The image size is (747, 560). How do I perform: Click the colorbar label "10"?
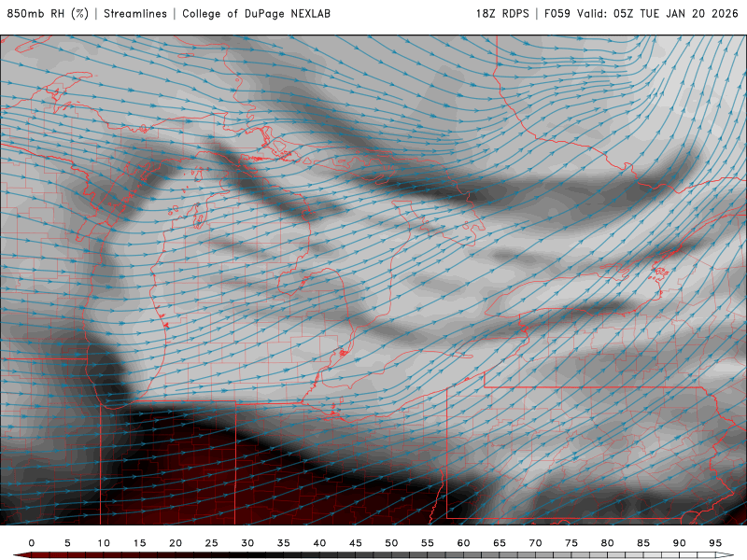coord(104,543)
